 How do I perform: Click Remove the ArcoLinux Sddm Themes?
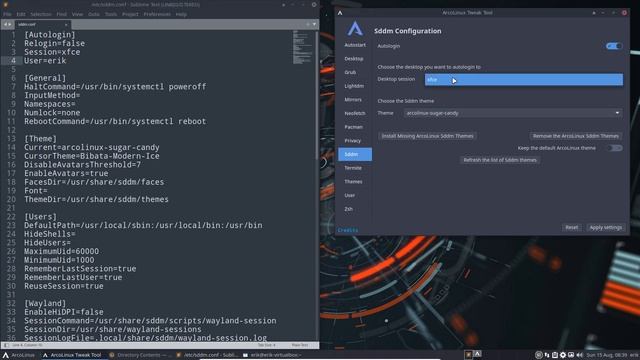click(x=576, y=136)
